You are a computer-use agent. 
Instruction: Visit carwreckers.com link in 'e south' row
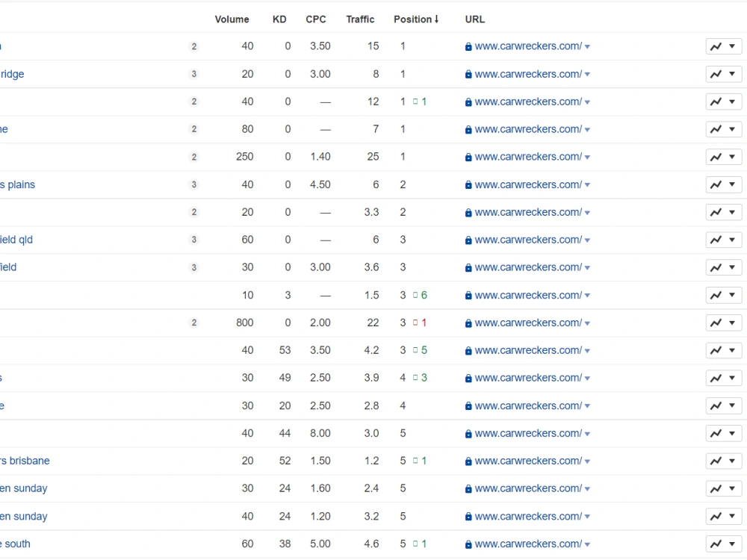coord(528,544)
